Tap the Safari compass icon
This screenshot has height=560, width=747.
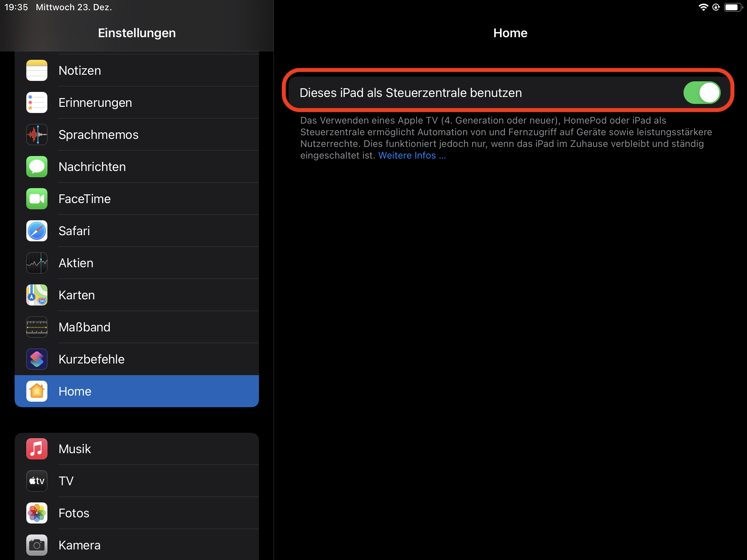click(37, 231)
